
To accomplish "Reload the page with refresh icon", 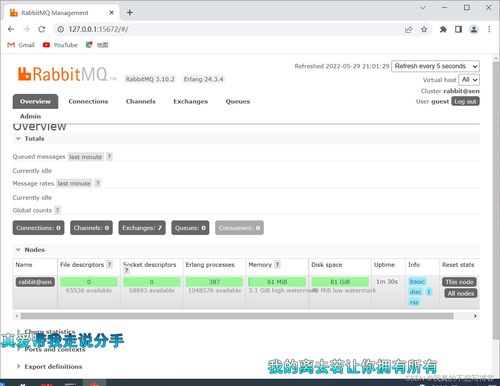I will (x=42, y=29).
